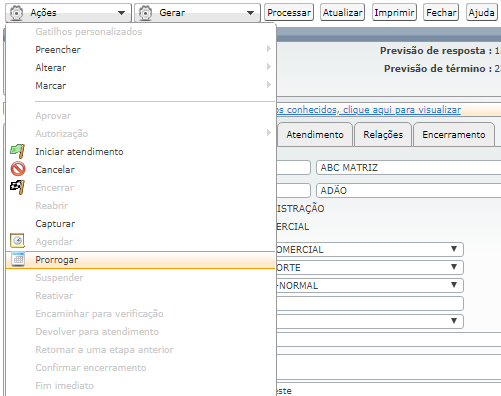This screenshot has width=501, height=396.
Task: Expand the Alterar submenu arrow
Action: coord(269,67)
